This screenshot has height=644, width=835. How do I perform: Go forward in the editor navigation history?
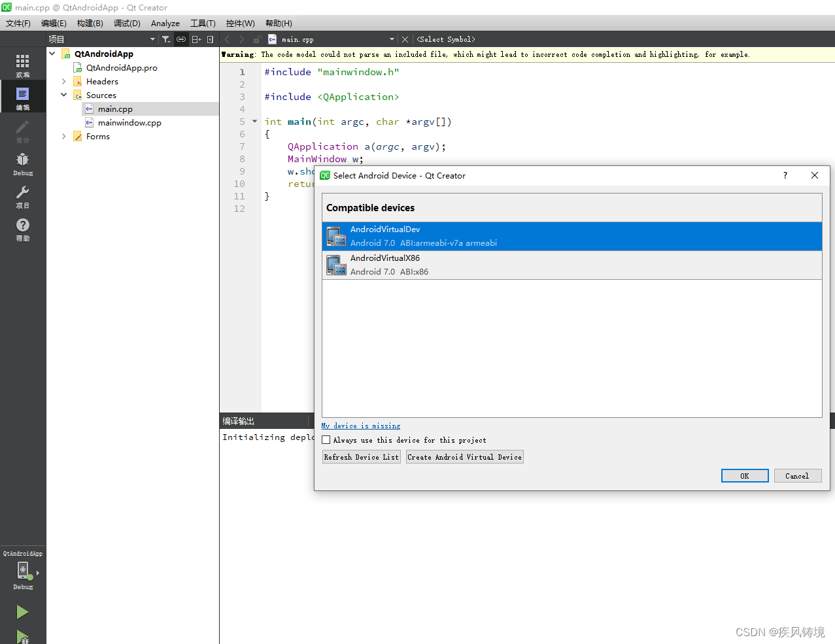tap(242, 39)
